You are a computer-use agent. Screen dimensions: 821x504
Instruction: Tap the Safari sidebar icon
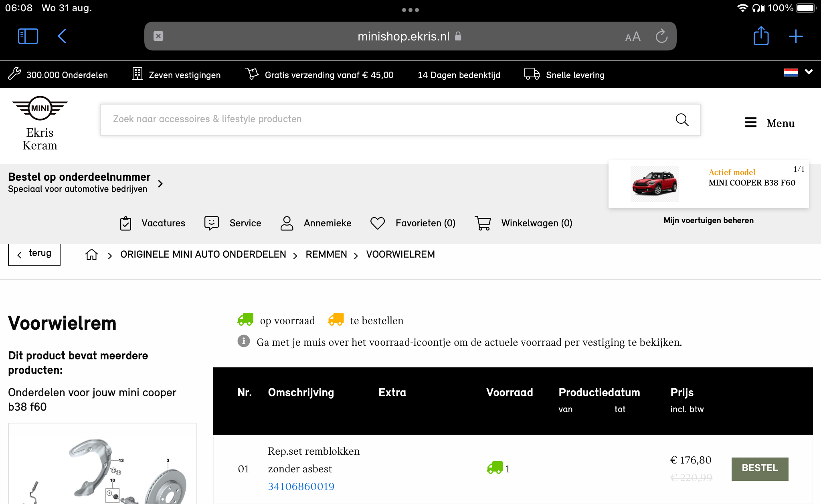click(28, 36)
